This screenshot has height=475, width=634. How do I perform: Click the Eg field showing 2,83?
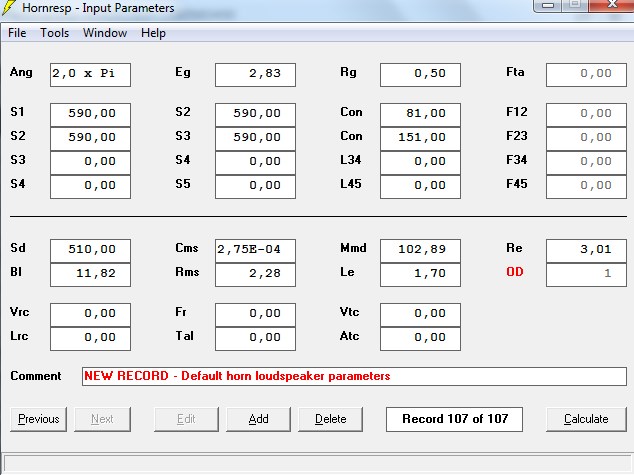[255, 74]
